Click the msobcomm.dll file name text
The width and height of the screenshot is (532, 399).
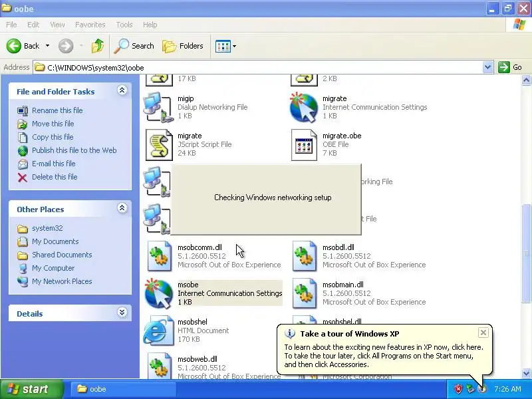(199, 247)
